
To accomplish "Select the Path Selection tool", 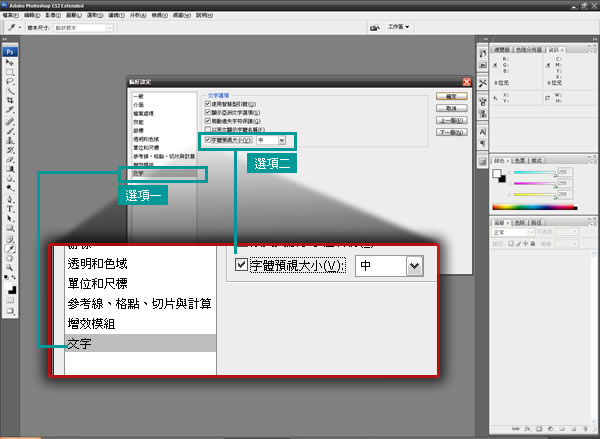I will coord(10,219).
